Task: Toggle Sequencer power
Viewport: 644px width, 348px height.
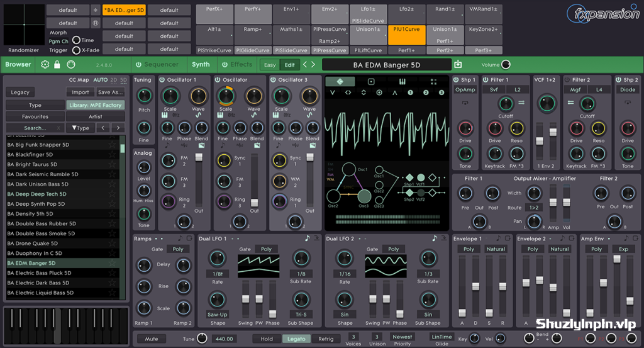Action: click(138, 65)
